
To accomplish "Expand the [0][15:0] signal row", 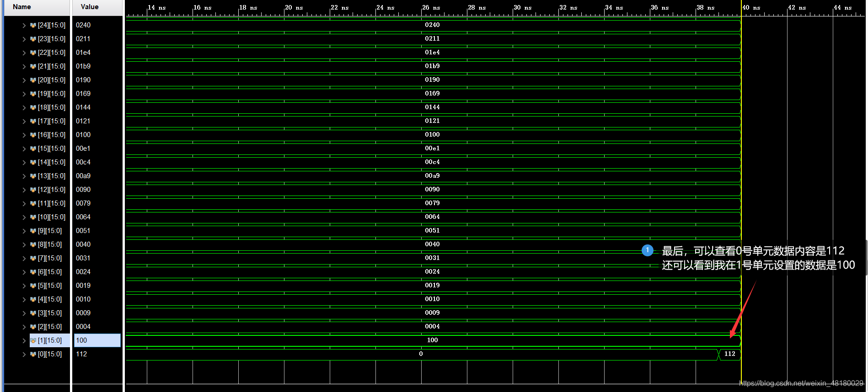I will pyautogui.click(x=24, y=355).
